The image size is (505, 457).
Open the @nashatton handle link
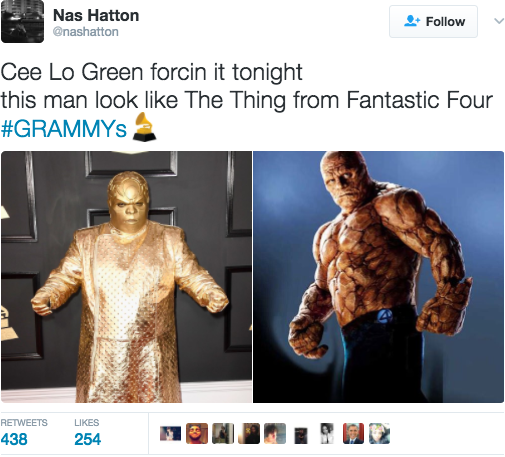coord(86,32)
